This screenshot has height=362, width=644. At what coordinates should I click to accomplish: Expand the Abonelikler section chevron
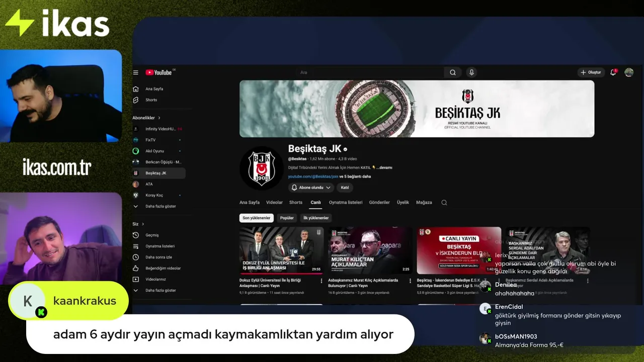[x=159, y=118]
